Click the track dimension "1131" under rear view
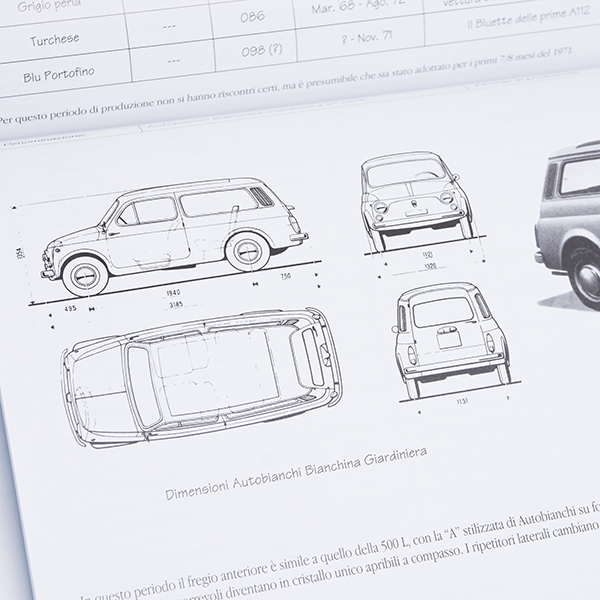600x600 pixels. click(462, 401)
